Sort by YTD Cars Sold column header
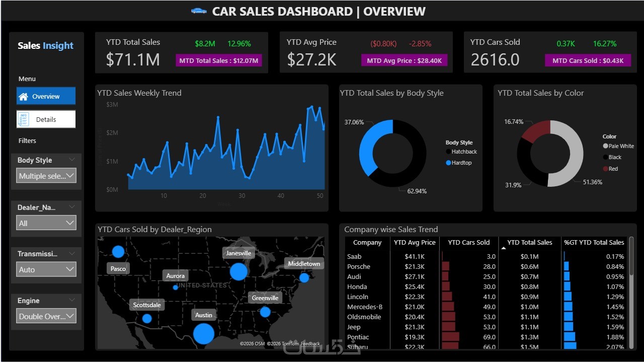The width and height of the screenshot is (644, 362). [x=468, y=242]
